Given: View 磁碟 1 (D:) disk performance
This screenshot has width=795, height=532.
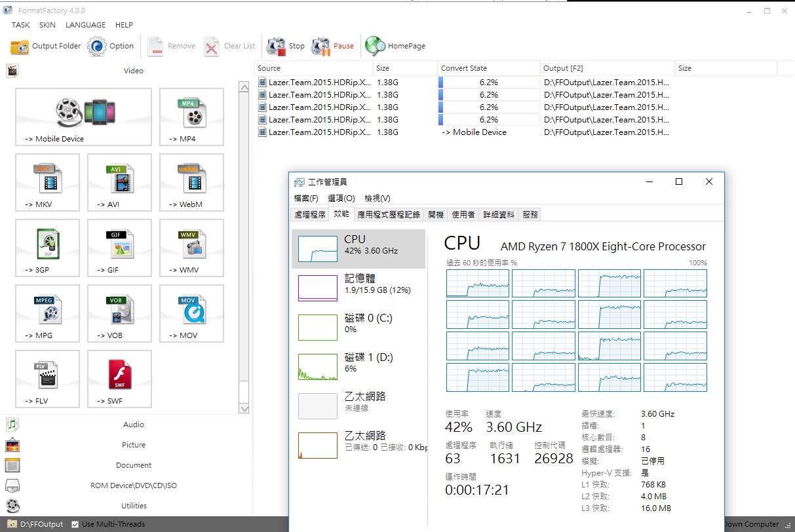Looking at the screenshot, I should (x=359, y=366).
